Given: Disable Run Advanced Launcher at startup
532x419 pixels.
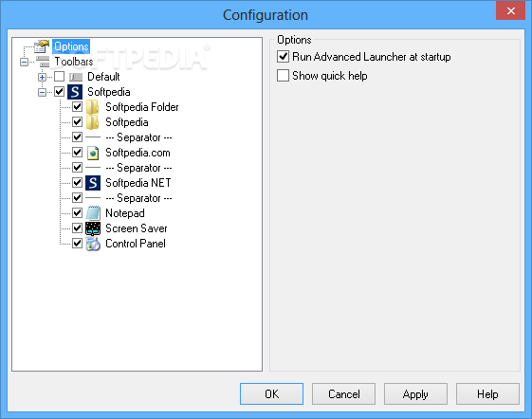Looking at the screenshot, I should pos(283,57).
